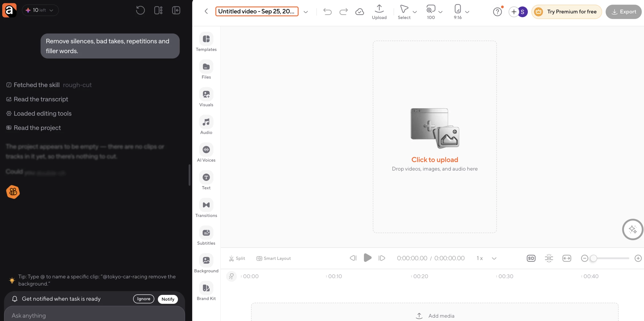
Task: Click the Upload toolbar icon
Action: coord(379,12)
